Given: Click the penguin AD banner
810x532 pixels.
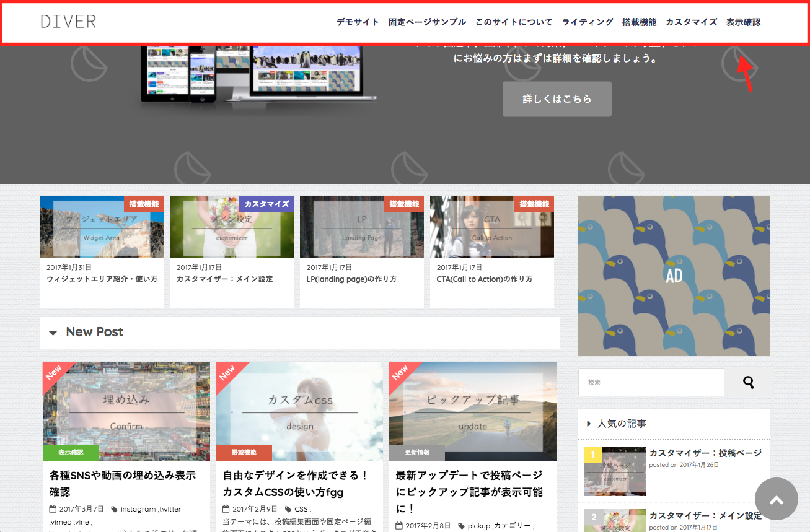Looking at the screenshot, I should (674, 276).
